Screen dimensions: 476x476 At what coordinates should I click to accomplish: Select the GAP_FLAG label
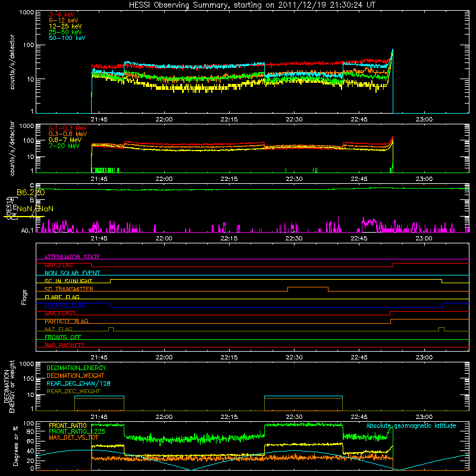[58, 265]
